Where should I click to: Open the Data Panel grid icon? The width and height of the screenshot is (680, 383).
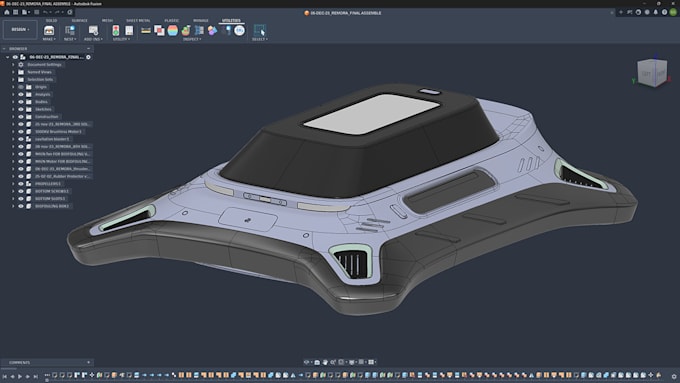pyautogui.click(x=15, y=12)
